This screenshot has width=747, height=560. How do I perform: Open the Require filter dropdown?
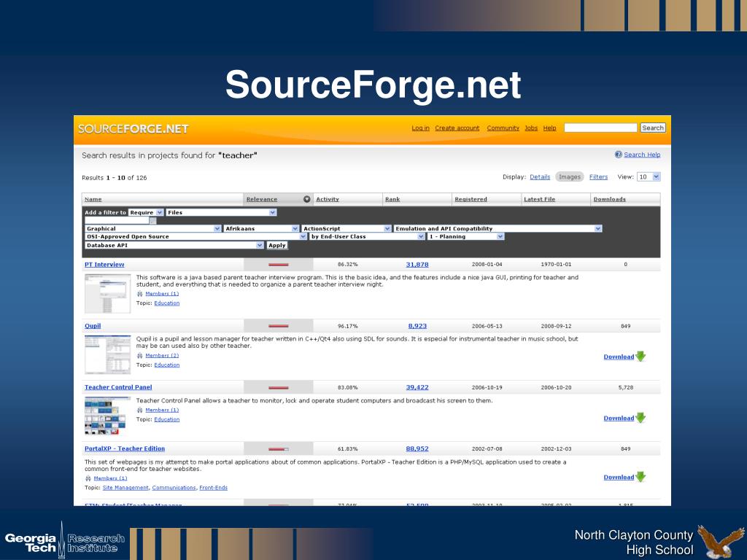(x=146, y=212)
